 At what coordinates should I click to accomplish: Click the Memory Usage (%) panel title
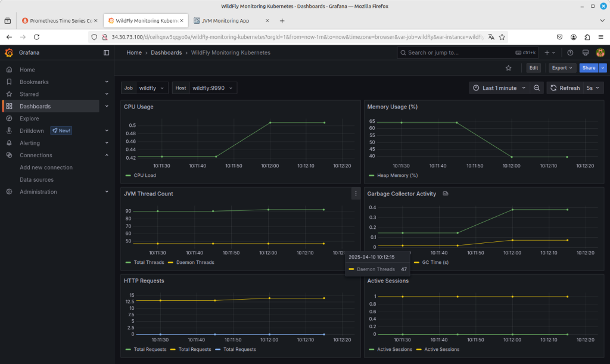pos(392,107)
